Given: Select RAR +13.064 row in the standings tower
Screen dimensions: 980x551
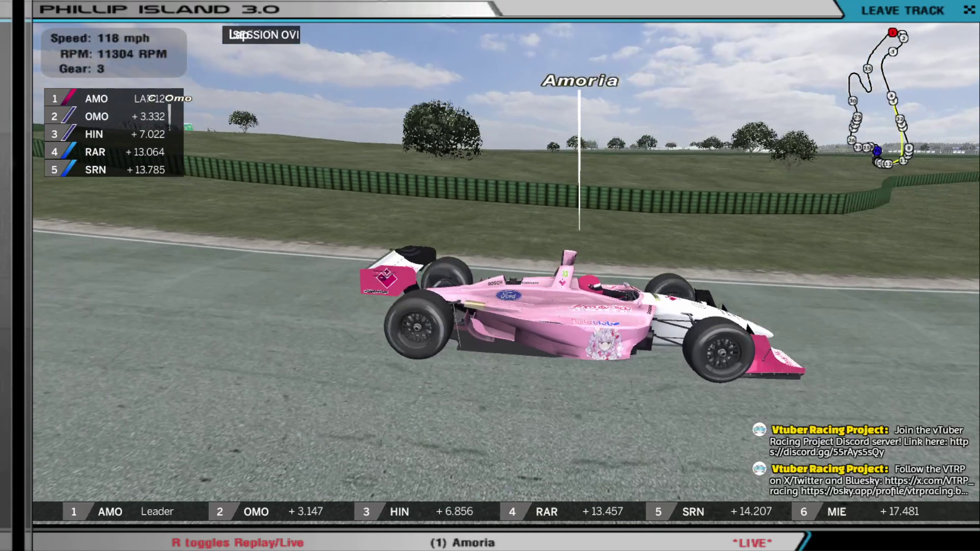Looking at the screenshot, I should tap(114, 152).
